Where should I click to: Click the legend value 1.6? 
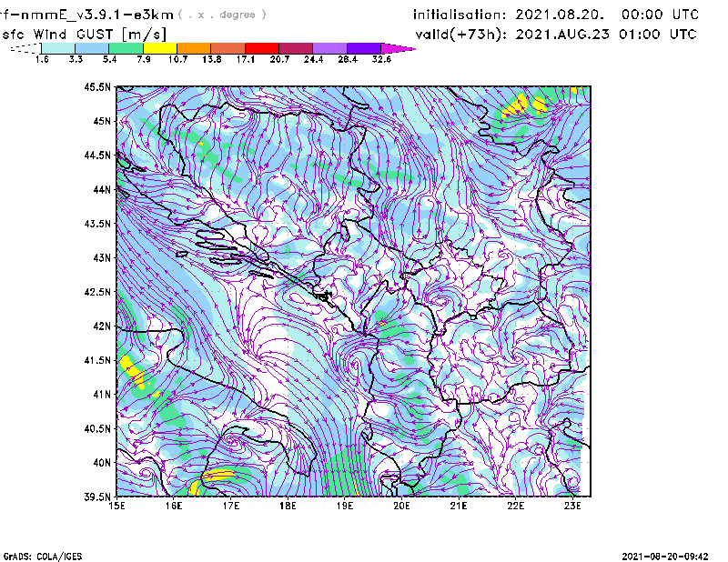(x=42, y=59)
